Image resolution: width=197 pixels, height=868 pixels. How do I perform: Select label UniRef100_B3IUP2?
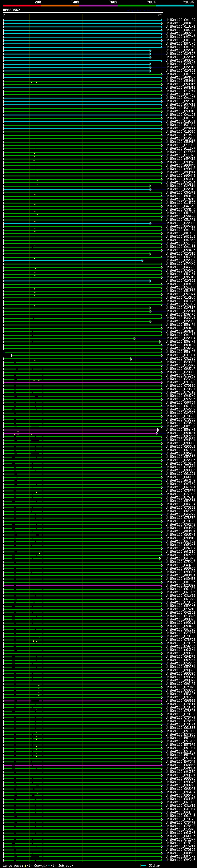[x=180, y=108]
